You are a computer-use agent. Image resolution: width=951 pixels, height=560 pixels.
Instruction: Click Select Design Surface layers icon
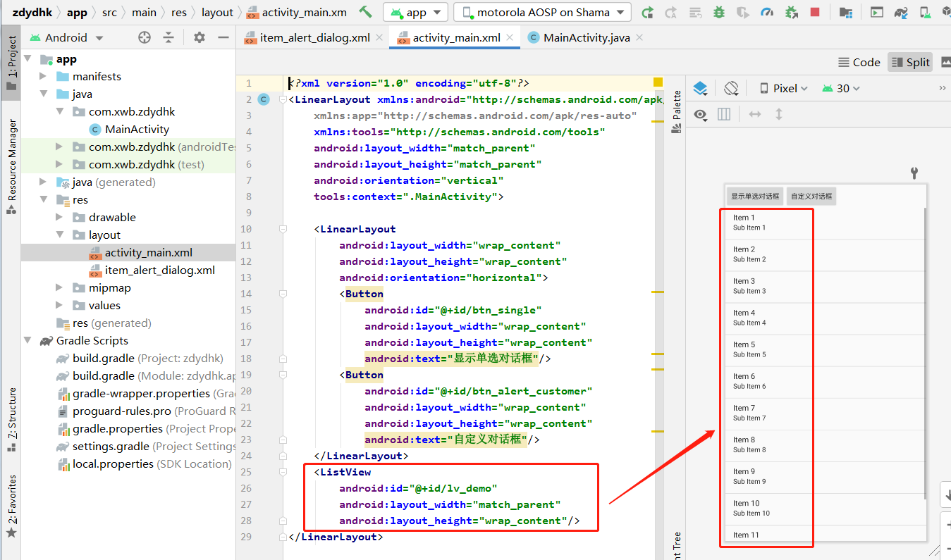[x=700, y=88]
